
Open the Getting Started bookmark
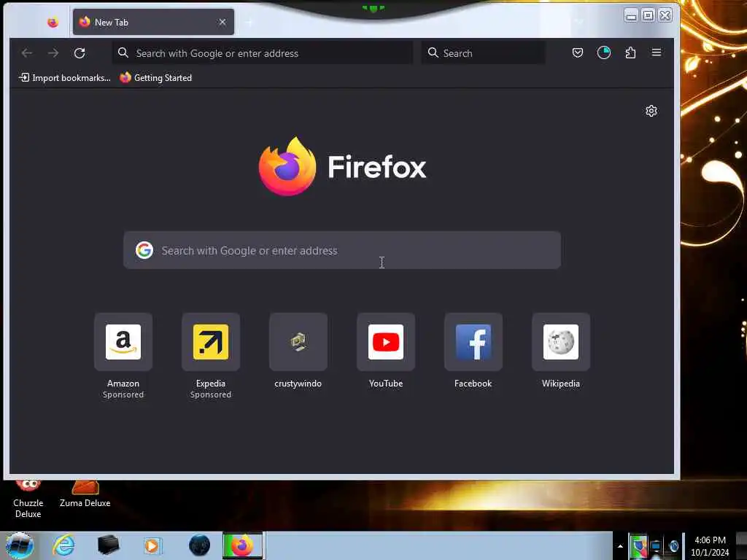click(x=156, y=77)
